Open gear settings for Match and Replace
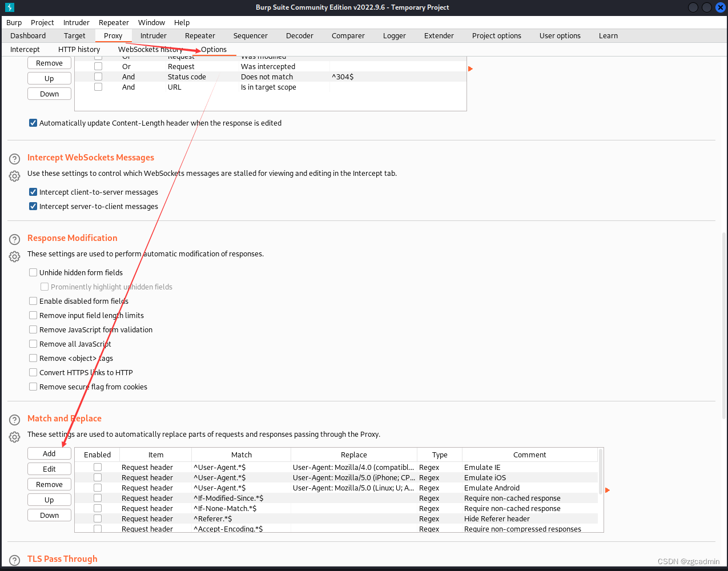This screenshot has height=571, width=728. [15, 437]
